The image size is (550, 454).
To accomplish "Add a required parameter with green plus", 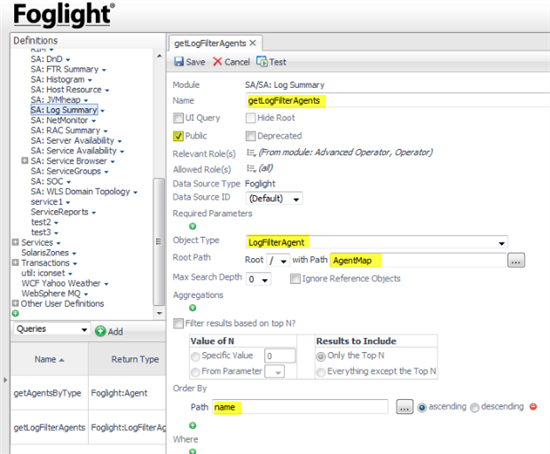I will click(x=193, y=226).
